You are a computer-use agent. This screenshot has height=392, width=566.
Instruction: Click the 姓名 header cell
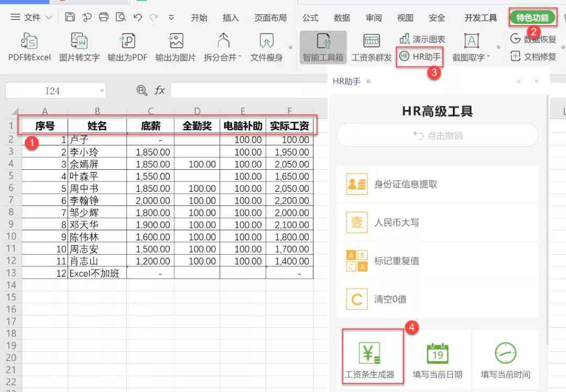pyautogui.click(x=97, y=126)
